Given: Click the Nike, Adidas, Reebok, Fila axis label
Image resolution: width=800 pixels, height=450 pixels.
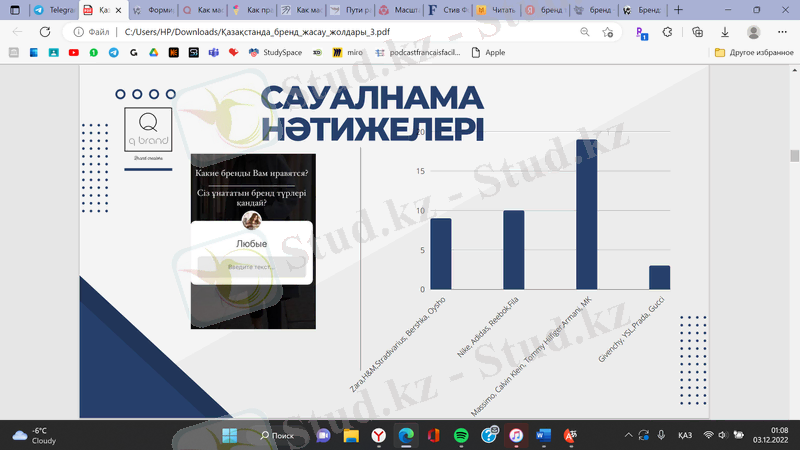Looking at the screenshot, I should point(488,327).
